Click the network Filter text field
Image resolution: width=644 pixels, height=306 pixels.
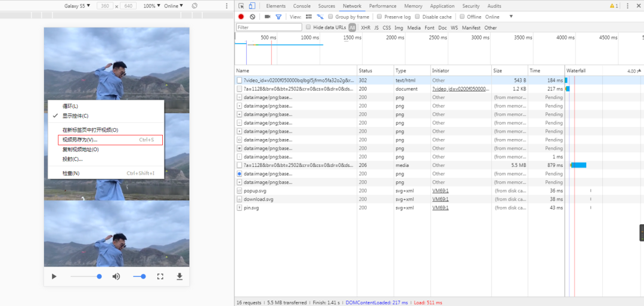(270, 27)
